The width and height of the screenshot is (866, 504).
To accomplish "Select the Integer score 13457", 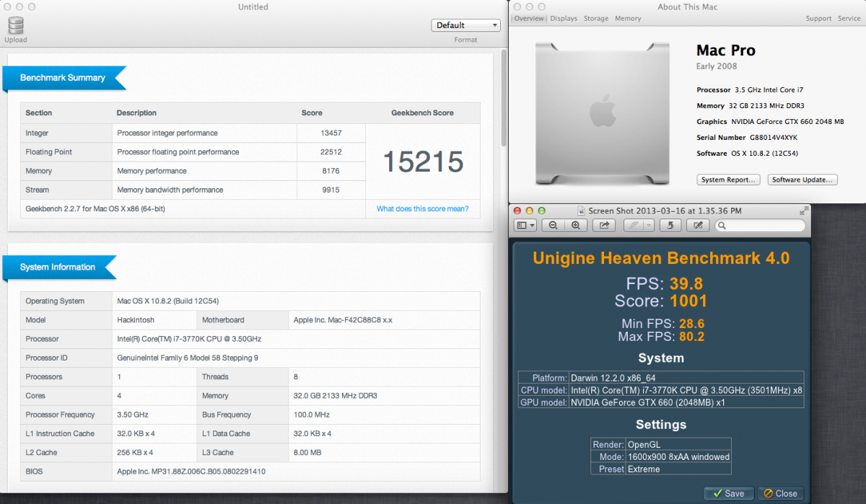I will (331, 133).
